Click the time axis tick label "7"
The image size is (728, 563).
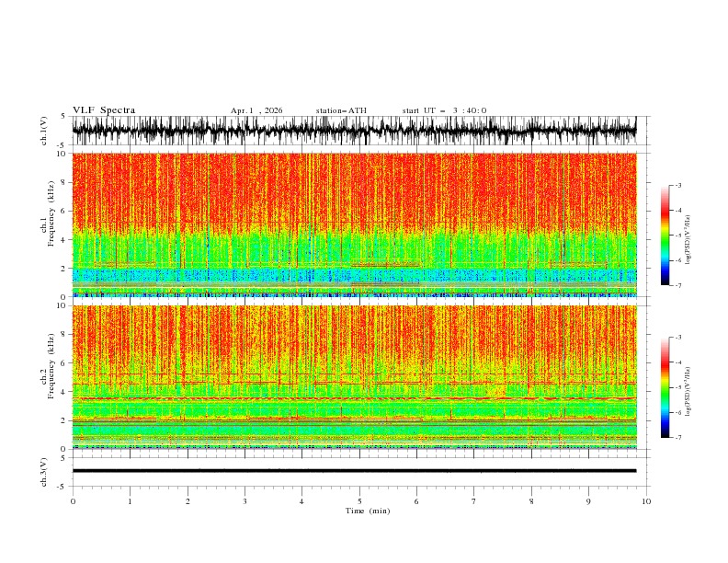pyautogui.click(x=474, y=501)
